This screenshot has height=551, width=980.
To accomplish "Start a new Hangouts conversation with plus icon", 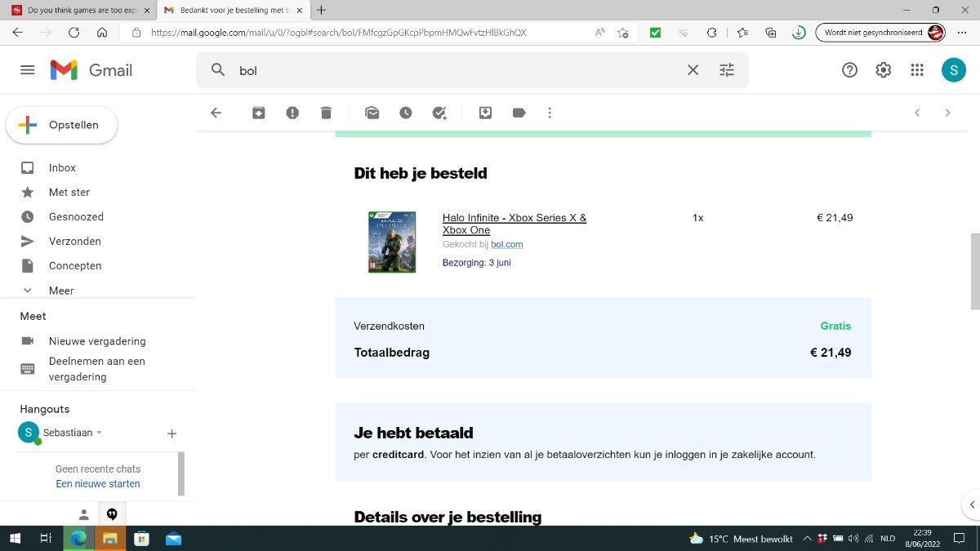I will 171,433.
